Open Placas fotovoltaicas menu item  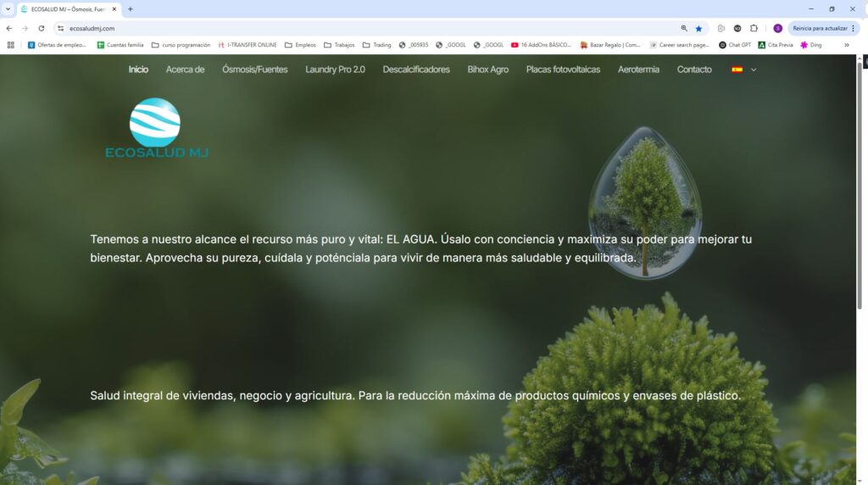click(563, 70)
